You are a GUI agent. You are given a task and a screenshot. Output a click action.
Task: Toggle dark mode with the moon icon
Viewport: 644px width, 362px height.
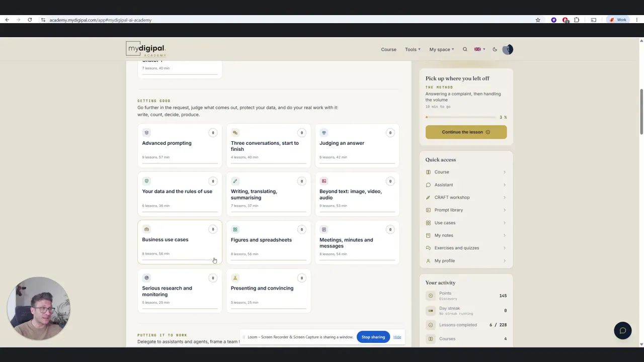click(495, 49)
